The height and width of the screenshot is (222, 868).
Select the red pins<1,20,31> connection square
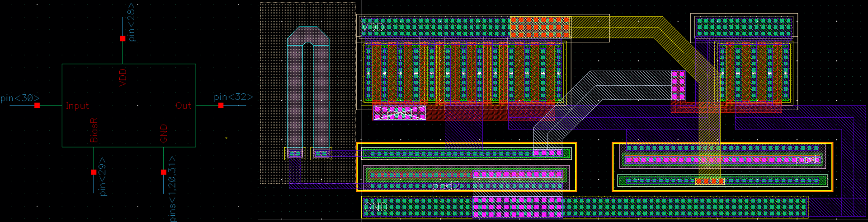point(163,172)
